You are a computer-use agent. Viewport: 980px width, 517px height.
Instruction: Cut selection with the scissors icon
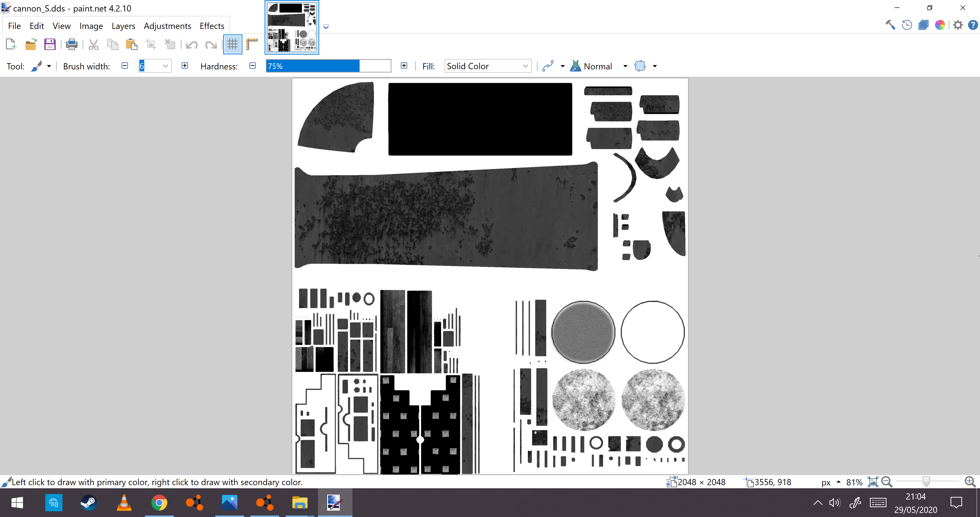93,45
